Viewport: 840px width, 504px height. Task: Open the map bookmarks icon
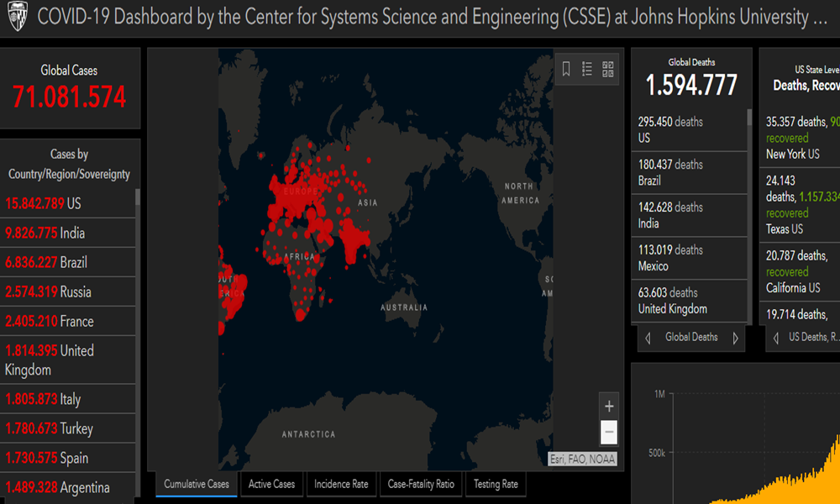pos(566,70)
